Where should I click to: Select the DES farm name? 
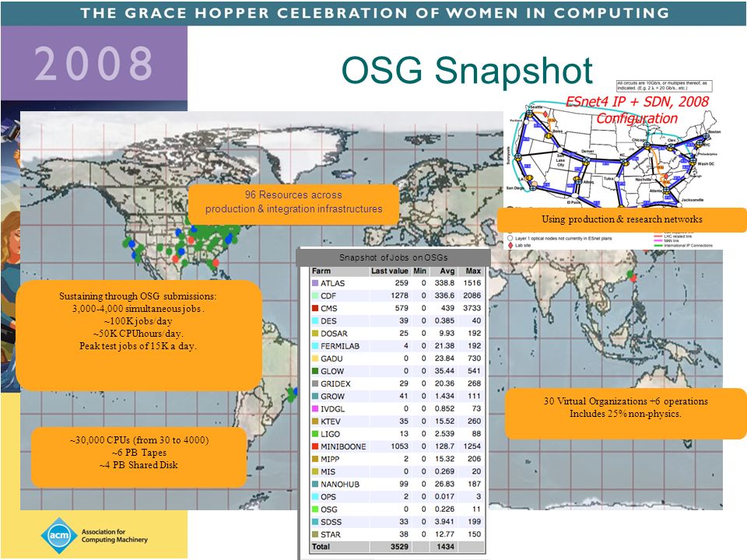pyautogui.click(x=328, y=321)
